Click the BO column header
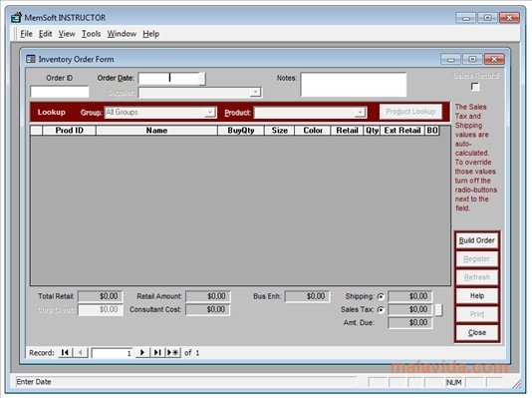Image resolution: width=532 pixels, height=398 pixels. tap(432, 131)
